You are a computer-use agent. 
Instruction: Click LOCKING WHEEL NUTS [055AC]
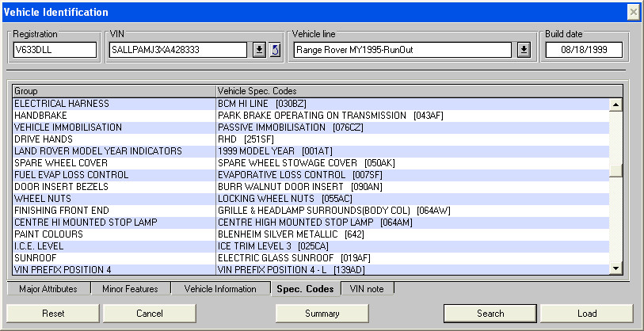click(285, 199)
